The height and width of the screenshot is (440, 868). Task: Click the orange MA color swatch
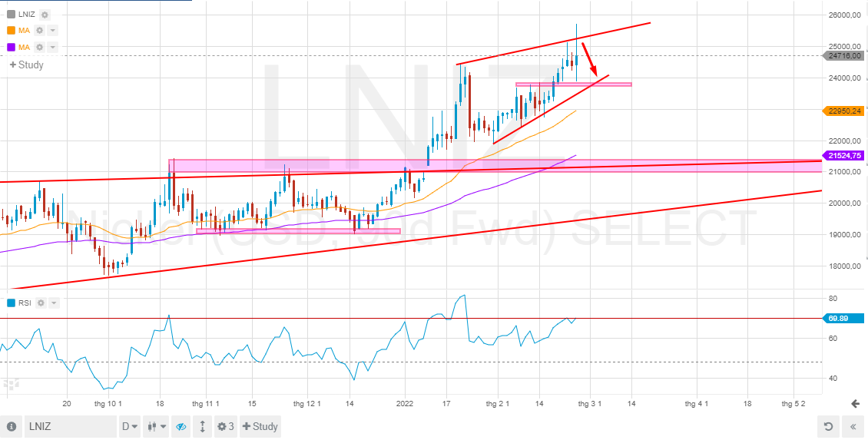click(11, 31)
